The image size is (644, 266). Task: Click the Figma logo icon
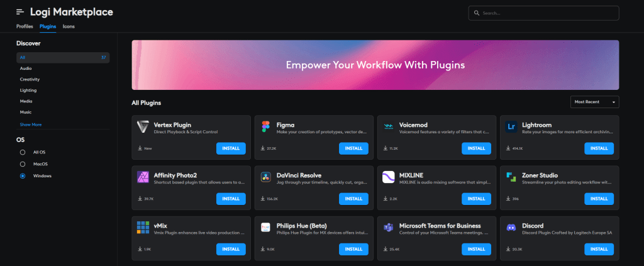click(x=265, y=127)
